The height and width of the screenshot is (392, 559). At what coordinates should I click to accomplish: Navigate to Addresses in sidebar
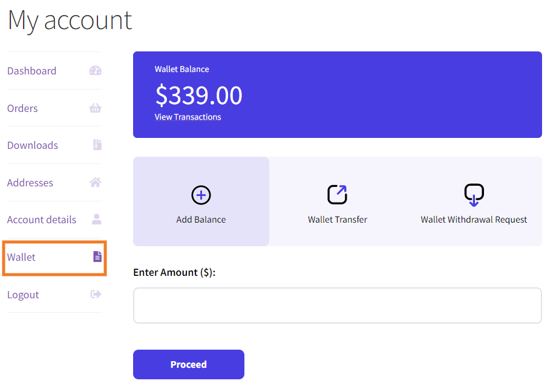[30, 183]
